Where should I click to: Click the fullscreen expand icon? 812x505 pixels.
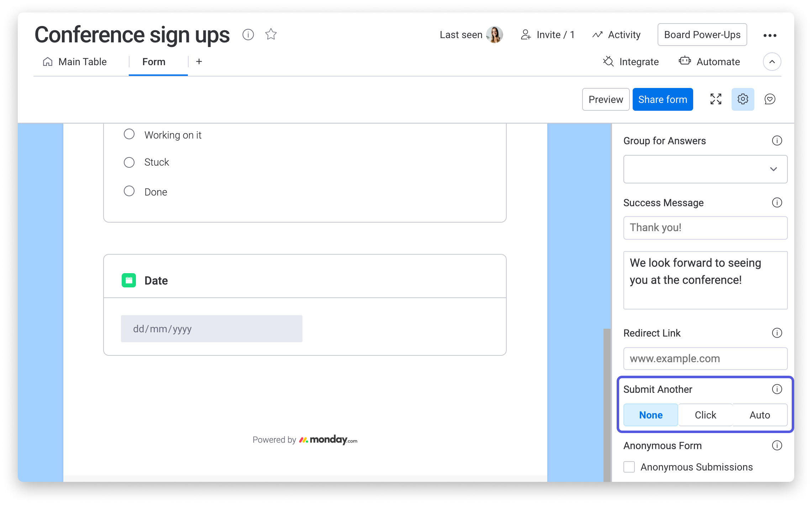(716, 99)
